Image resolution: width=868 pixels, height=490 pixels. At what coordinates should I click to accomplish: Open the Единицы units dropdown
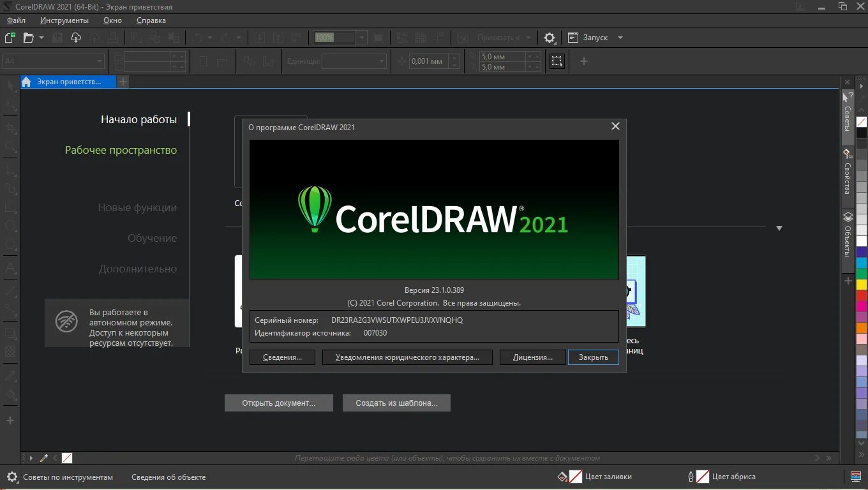pyautogui.click(x=382, y=61)
